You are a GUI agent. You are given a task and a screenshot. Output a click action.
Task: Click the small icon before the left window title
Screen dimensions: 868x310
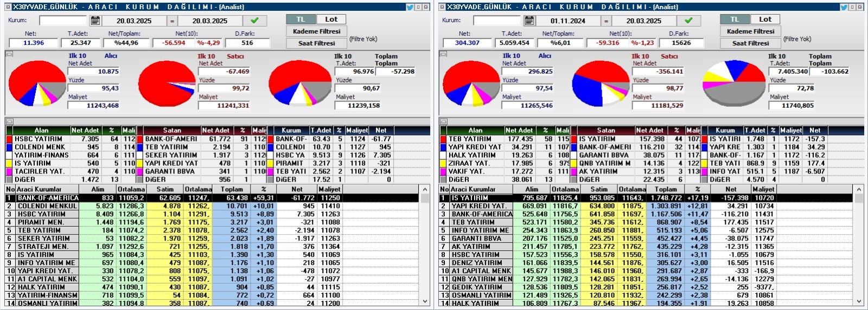click(x=8, y=7)
